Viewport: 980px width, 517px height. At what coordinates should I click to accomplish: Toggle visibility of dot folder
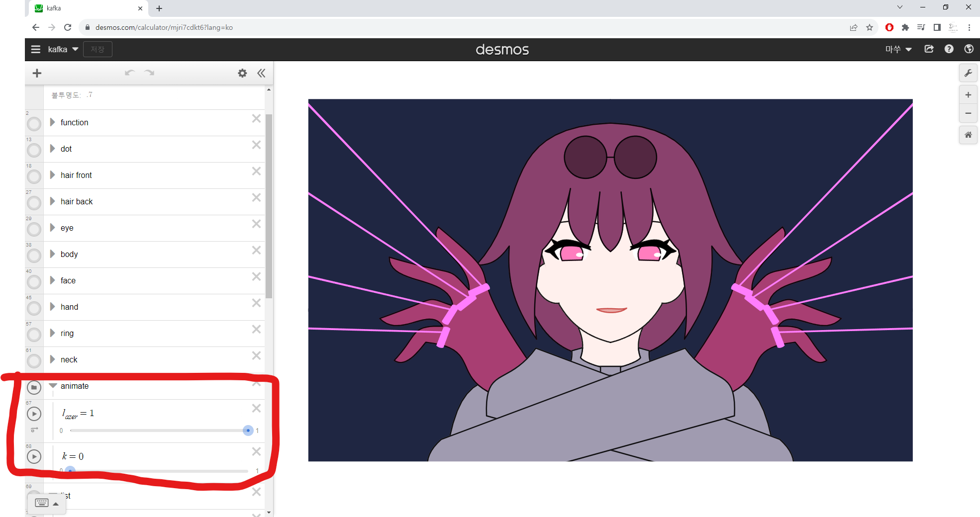[34, 150]
